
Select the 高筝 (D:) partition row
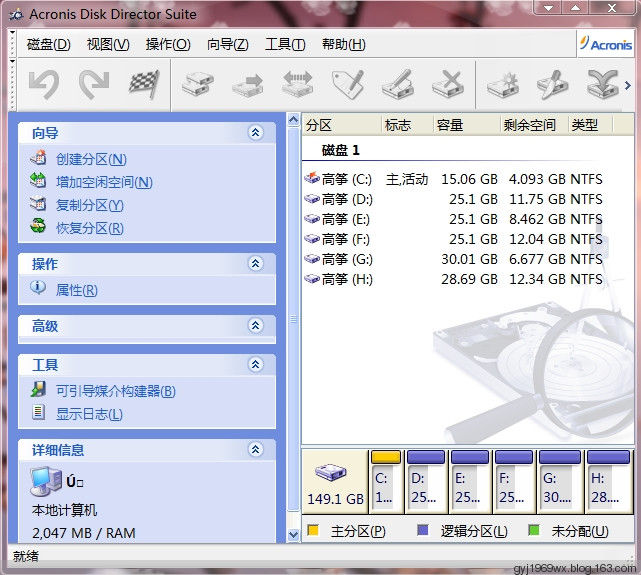(x=454, y=199)
